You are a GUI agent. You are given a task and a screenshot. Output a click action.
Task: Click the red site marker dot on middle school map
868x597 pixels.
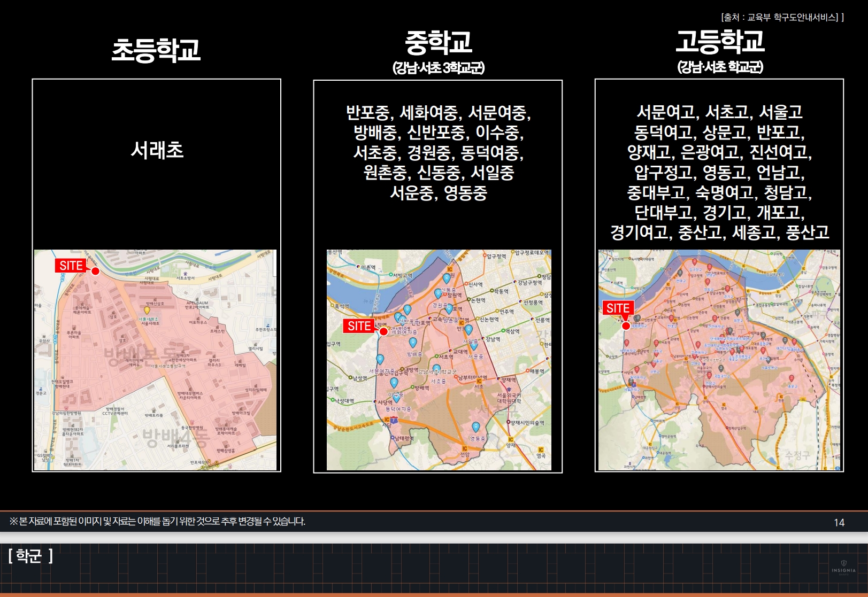click(383, 331)
